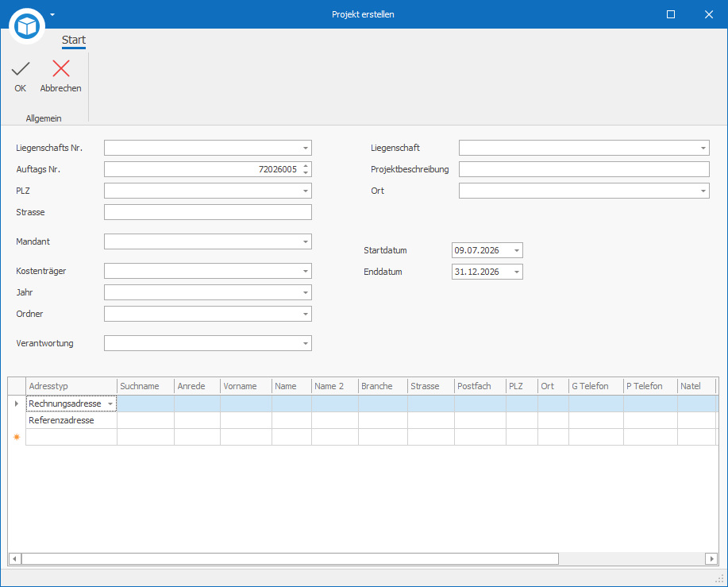Click the P Telefon column header
728x587 pixels.
click(x=650, y=386)
